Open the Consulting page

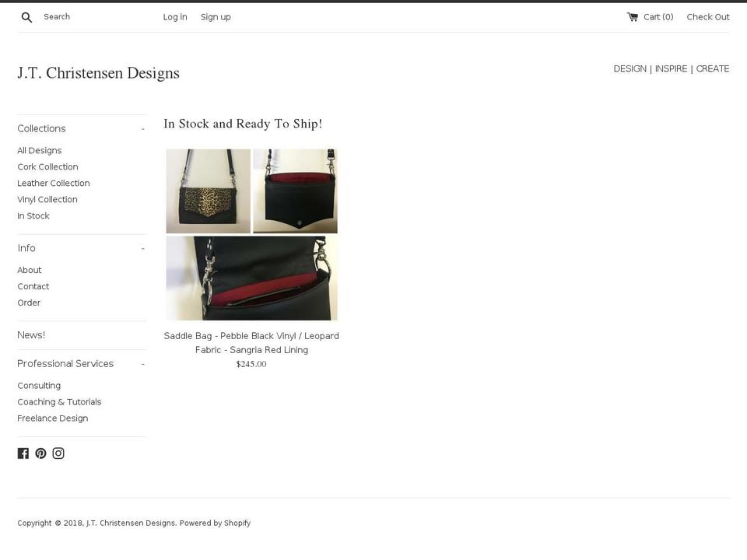39,386
